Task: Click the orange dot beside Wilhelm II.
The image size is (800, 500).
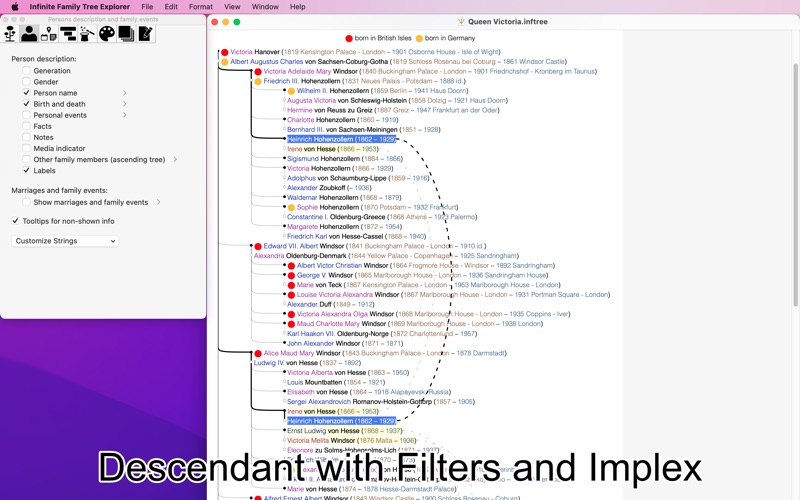Action: [x=291, y=91]
